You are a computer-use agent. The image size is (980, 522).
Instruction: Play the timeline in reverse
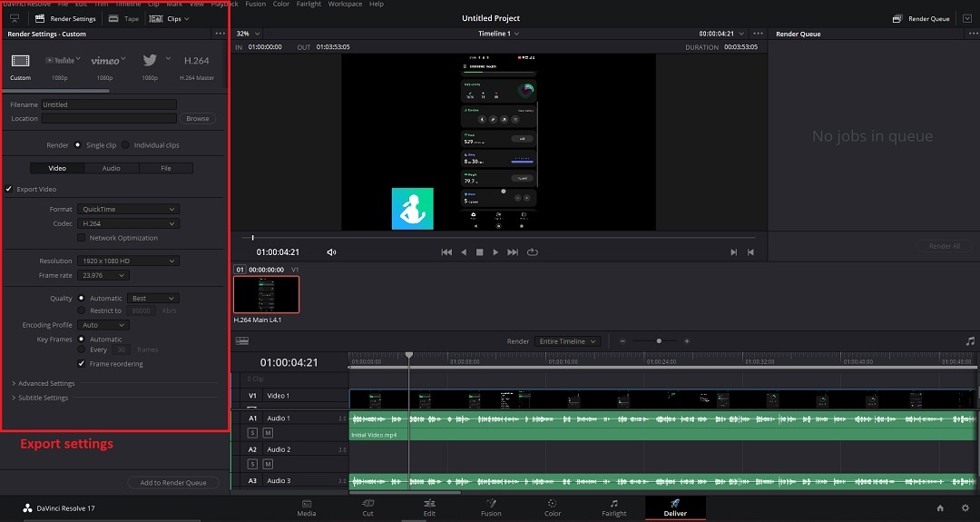pyautogui.click(x=463, y=252)
